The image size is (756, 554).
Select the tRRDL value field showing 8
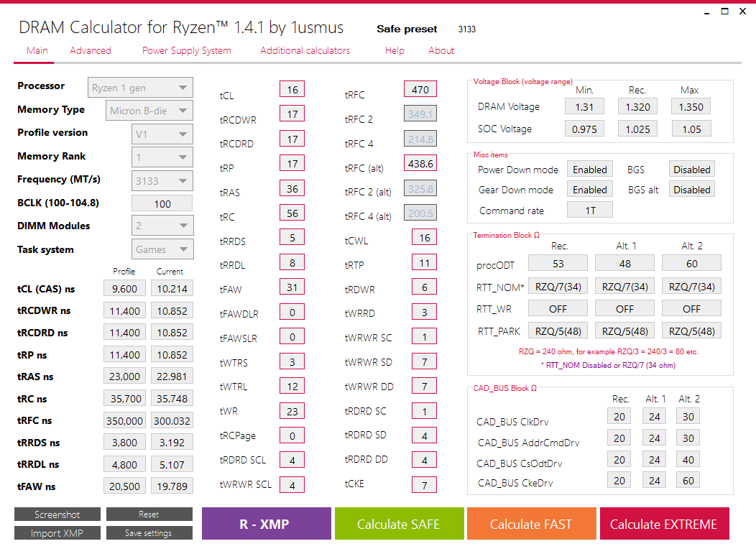tap(292, 263)
